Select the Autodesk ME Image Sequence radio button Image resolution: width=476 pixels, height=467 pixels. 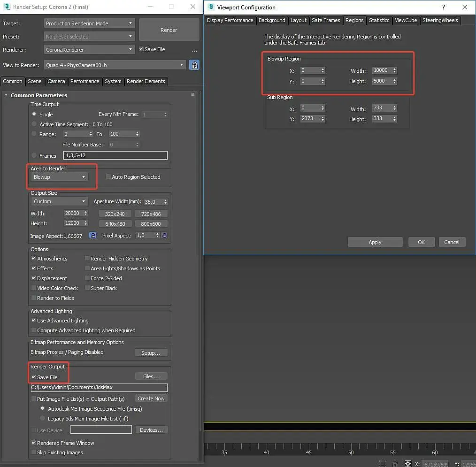(43, 408)
